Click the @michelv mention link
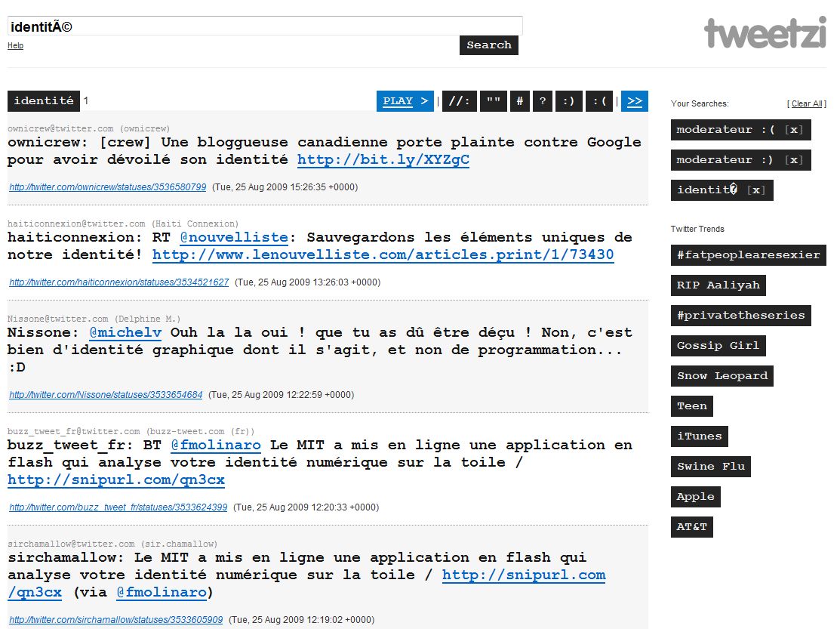 [125, 332]
